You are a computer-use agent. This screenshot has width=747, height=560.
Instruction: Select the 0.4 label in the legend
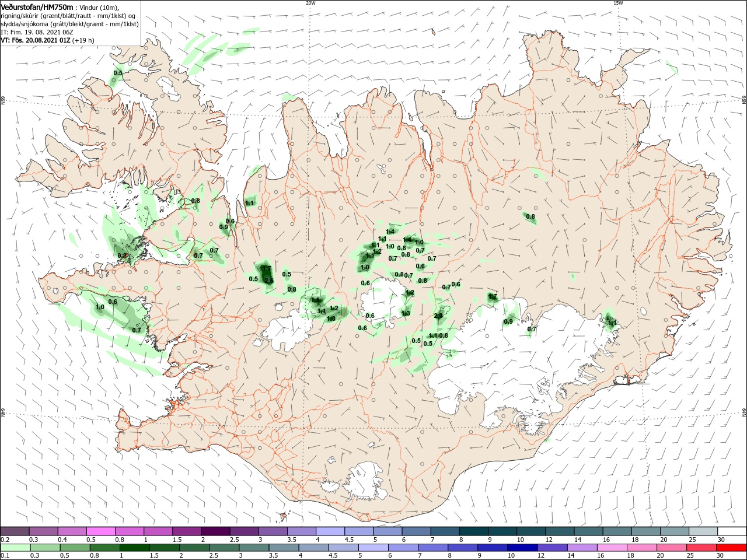click(x=62, y=540)
